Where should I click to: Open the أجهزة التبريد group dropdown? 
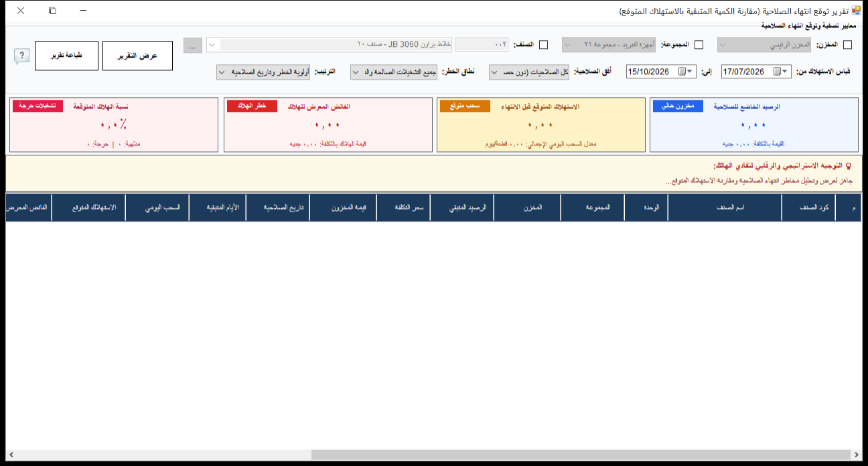(x=609, y=45)
